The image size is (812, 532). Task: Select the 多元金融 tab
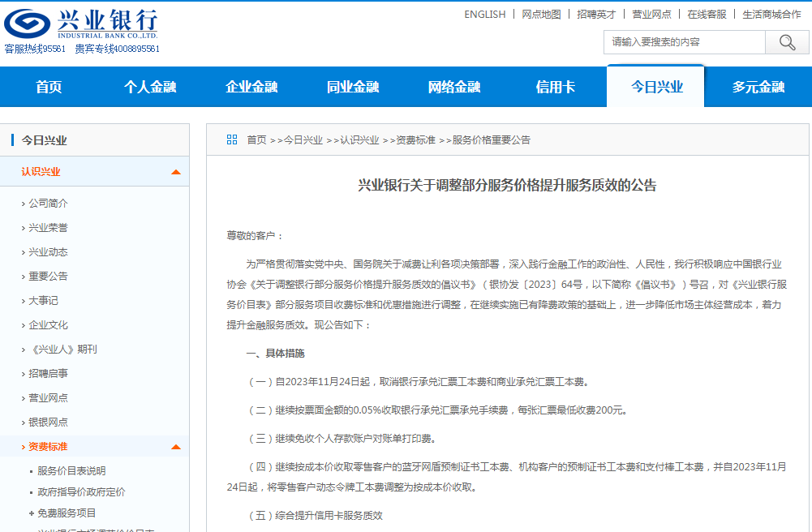(x=757, y=86)
